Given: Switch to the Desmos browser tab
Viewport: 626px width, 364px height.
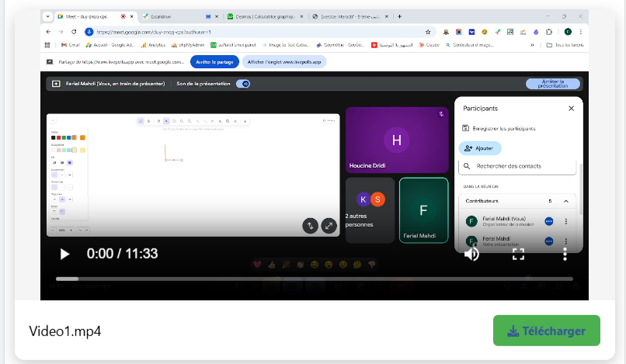Looking at the screenshot, I should [x=256, y=16].
